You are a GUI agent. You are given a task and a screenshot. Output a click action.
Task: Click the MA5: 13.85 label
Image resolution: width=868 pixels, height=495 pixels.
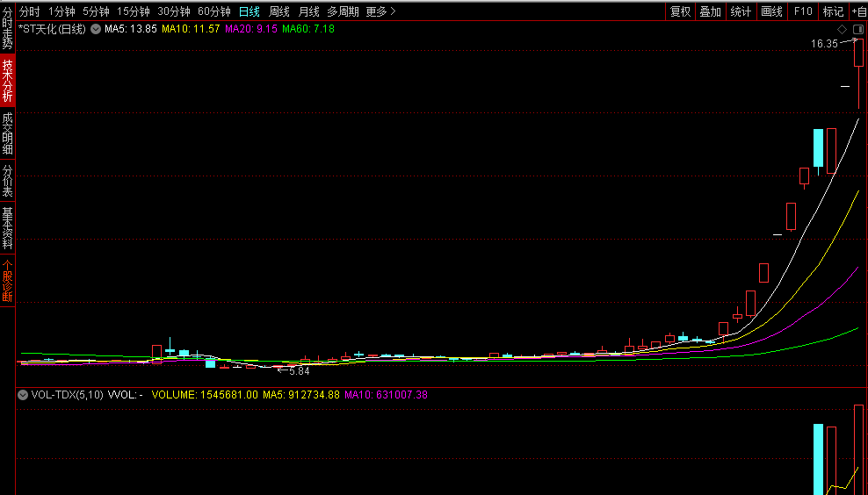click(131, 29)
